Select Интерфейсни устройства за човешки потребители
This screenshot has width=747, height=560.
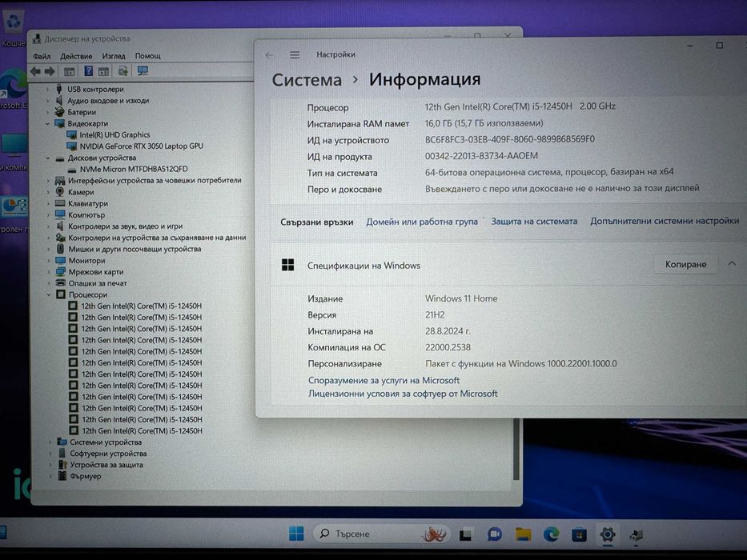(x=155, y=181)
